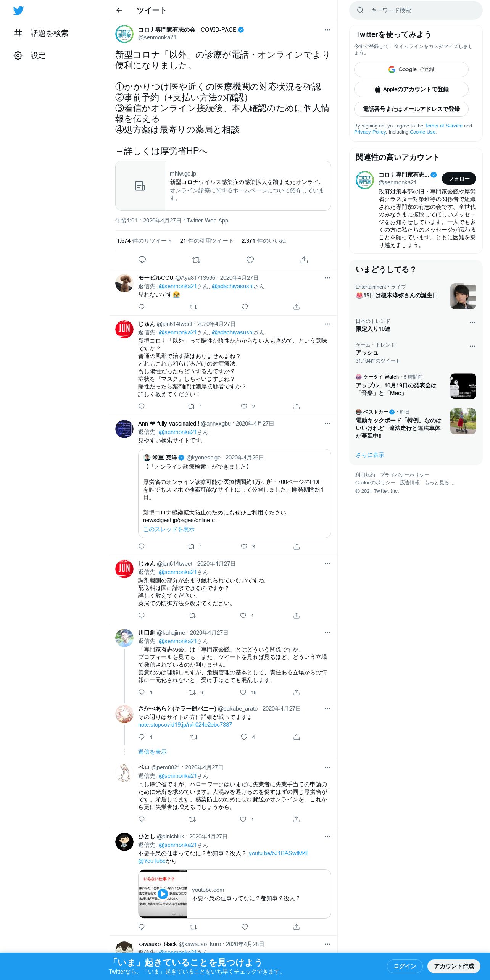
Task: Open more options for 限定入り10連 trend
Action: (x=472, y=322)
